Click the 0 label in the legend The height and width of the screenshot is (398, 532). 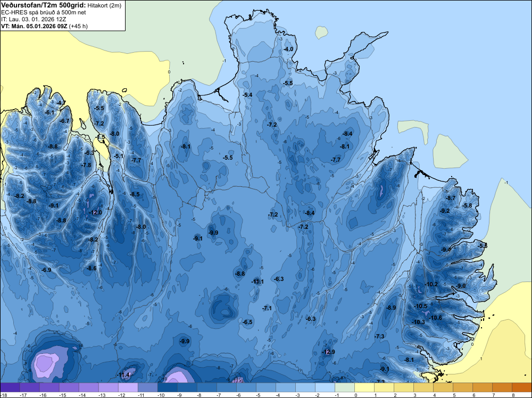click(x=355, y=395)
